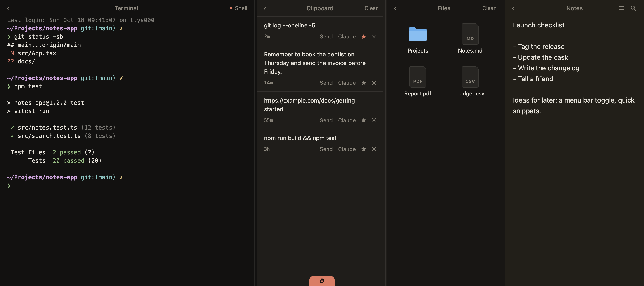This screenshot has height=286, width=644.
Task: Collapse the Terminal panel with back chevron
Action: [8, 8]
